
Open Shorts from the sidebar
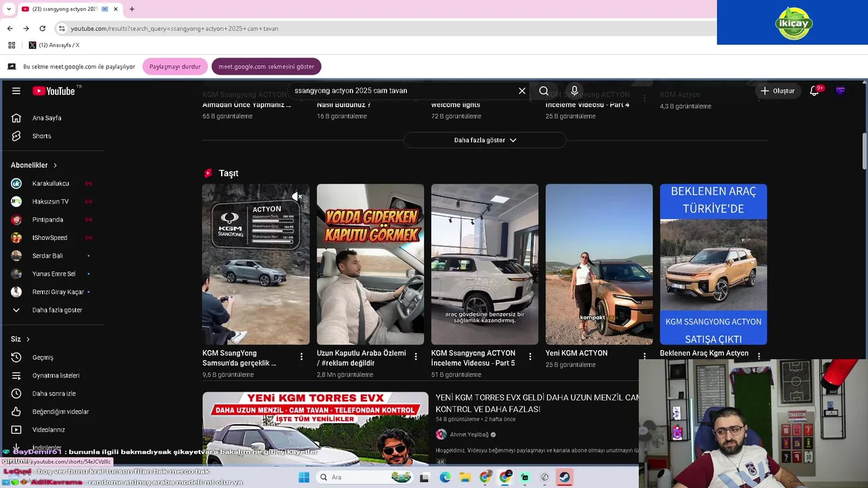(41, 136)
